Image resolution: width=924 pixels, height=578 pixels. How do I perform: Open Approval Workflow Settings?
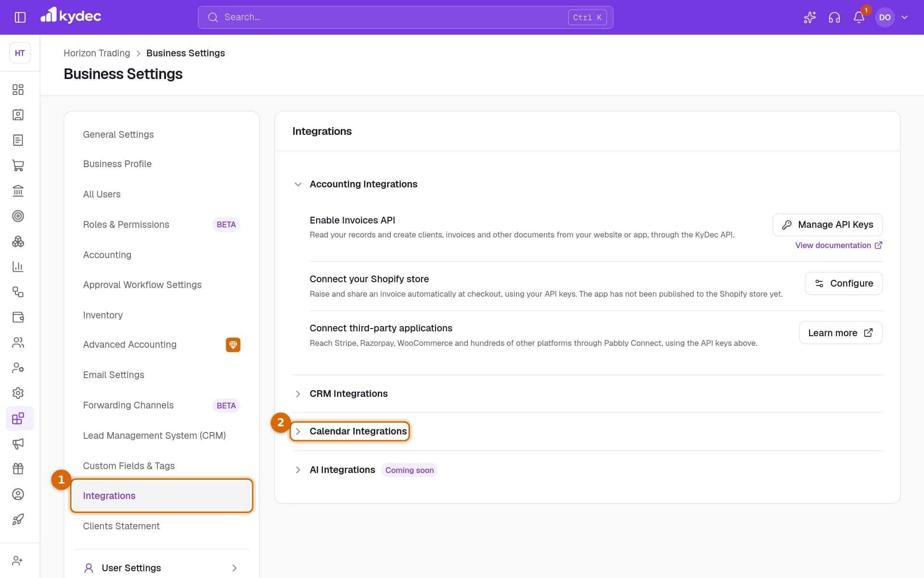(x=161, y=285)
